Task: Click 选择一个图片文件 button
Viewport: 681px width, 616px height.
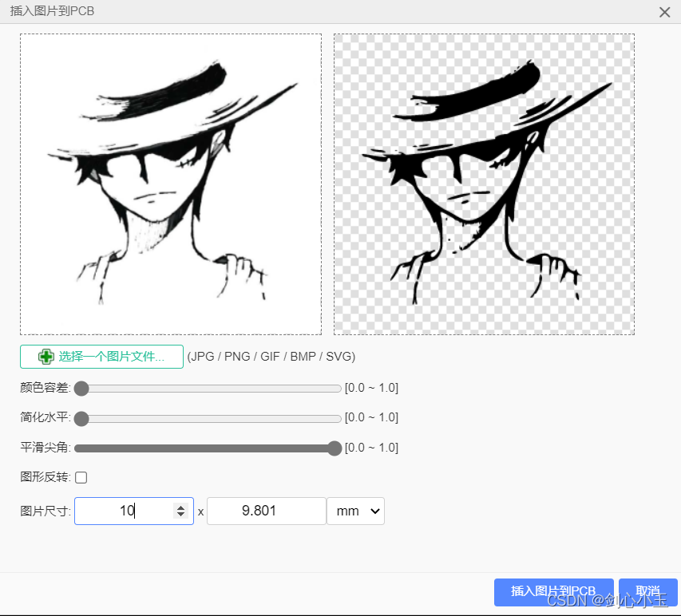Action: click(x=101, y=357)
